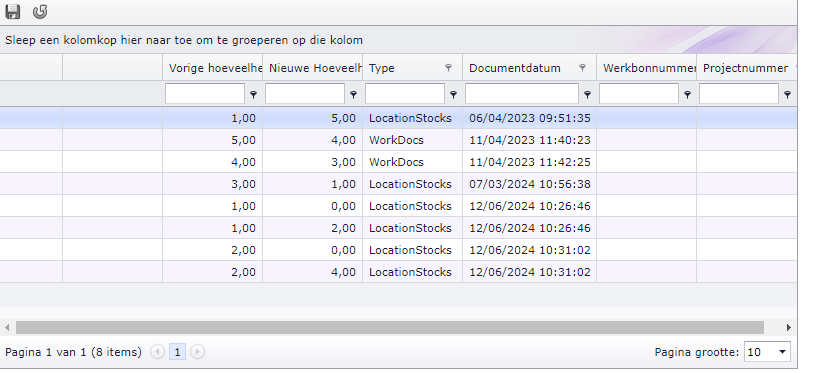
Task: Click the 5,00 new quantity in first row
Action: pyautogui.click(x=344, y=118)
